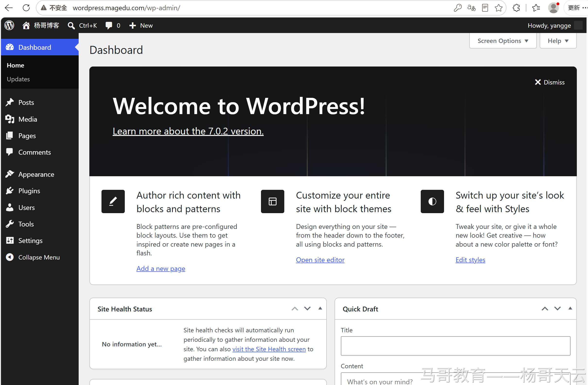588x385 pixels.
Task: Click the Settings sliders icon
Action: point(10,240)
